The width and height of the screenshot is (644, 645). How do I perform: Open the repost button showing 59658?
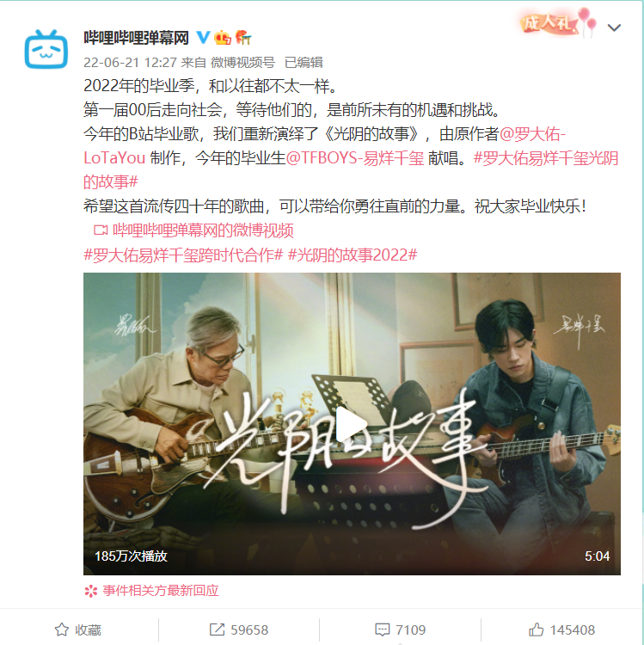[x=238, y=630]
